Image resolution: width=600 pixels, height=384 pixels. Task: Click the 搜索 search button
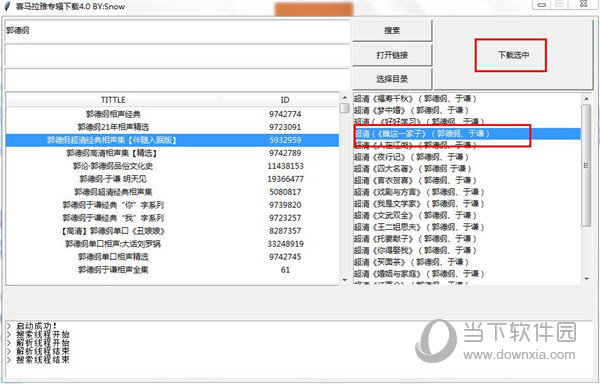click(x=392, y=31)
